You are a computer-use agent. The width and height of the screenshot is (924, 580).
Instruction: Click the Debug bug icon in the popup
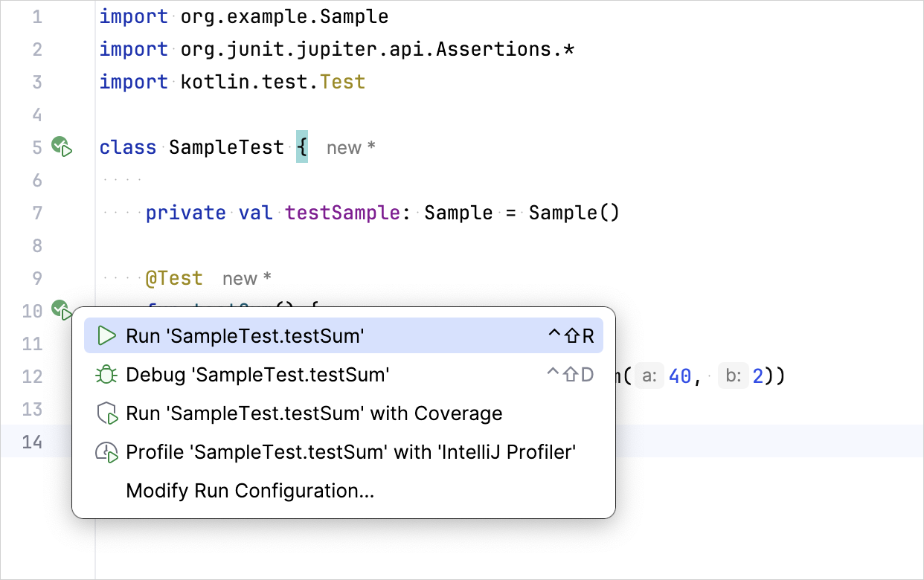click(x=107, y=375)
